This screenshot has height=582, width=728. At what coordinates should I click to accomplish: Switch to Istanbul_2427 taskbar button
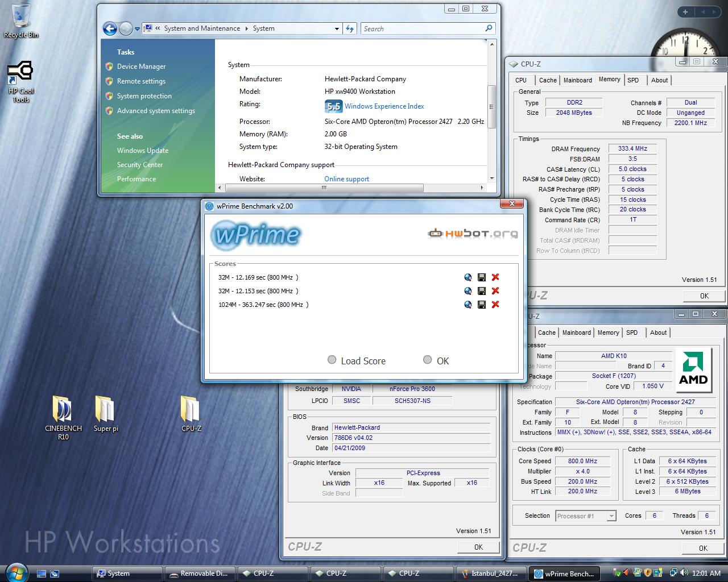pyautogui.click(x=491, y=573)
